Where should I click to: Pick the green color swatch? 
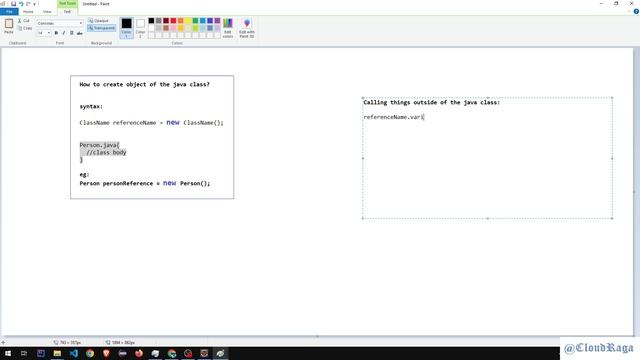pos(196,20)
